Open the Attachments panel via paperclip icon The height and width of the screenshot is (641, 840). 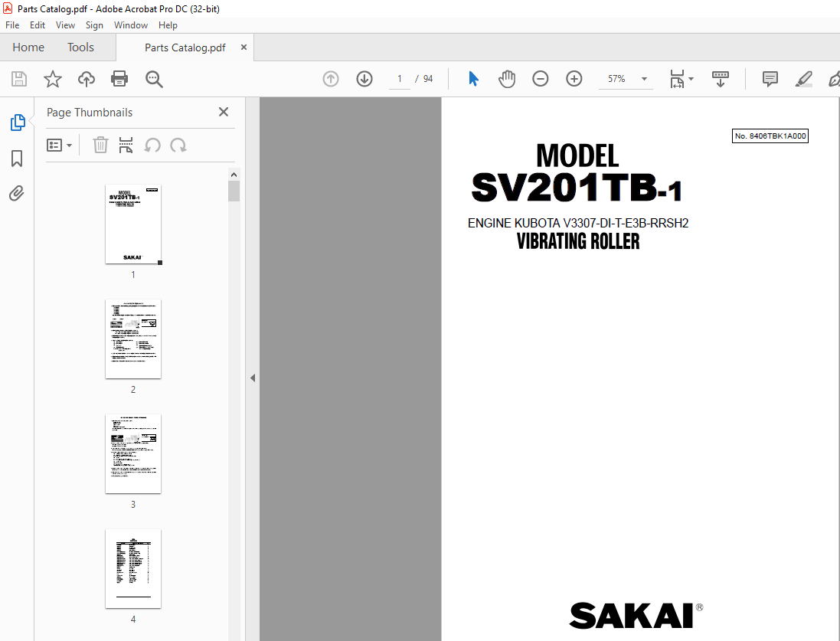pyautogui.click(x=17, y=194)
